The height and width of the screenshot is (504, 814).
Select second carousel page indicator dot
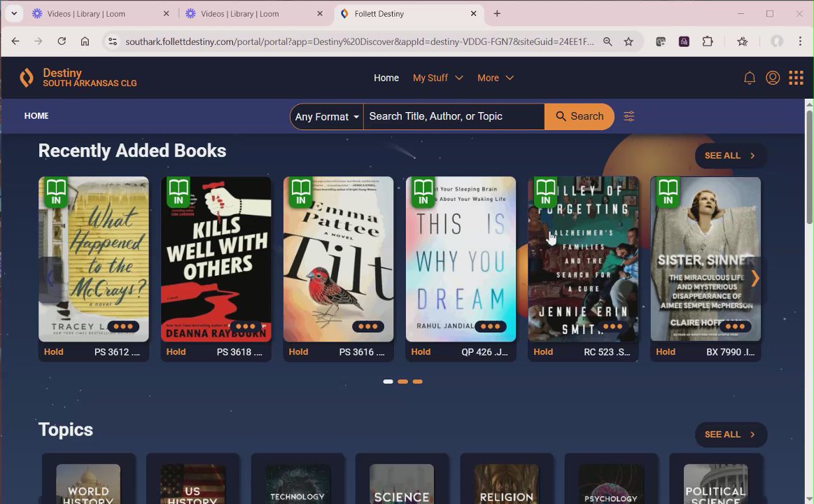403,381
